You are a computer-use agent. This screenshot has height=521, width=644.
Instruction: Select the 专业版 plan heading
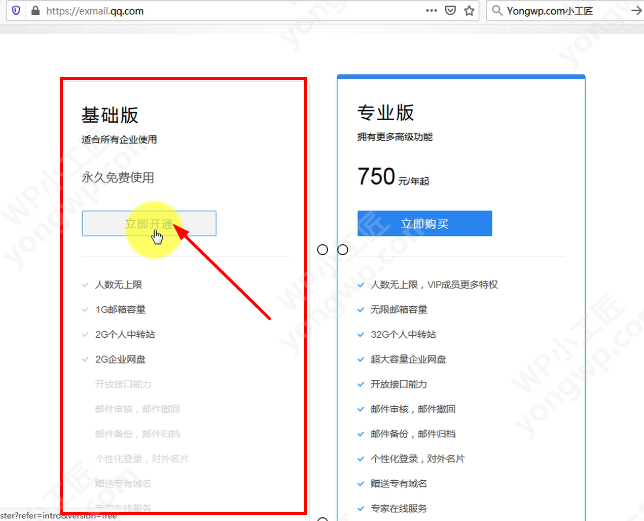(x=385, y=112)
